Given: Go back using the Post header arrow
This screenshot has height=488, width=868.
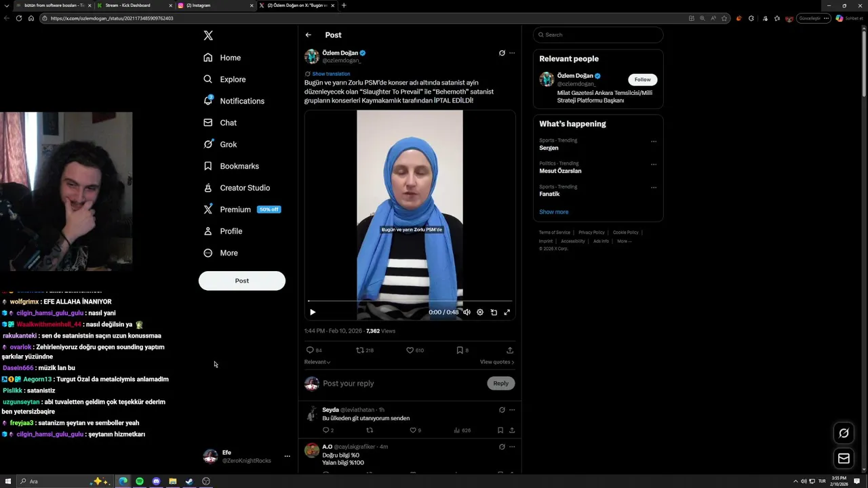Looking at the screenshot, I should tap(309, 35).
